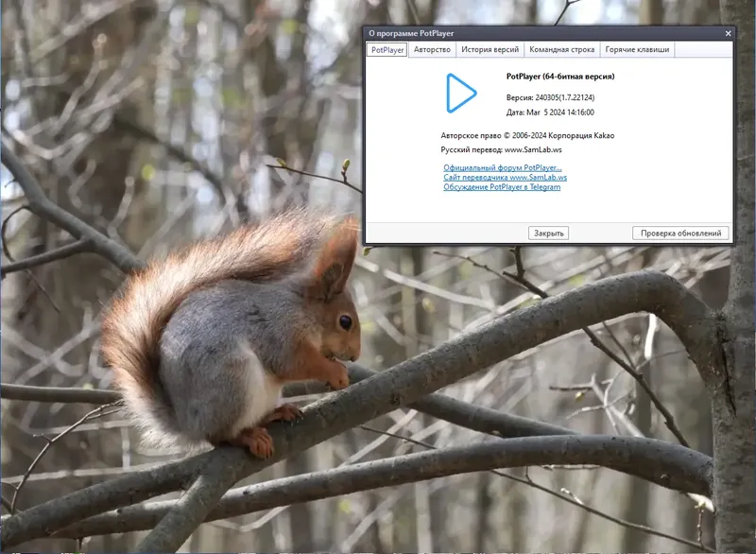Viewport: 756px width, 554px height.
Task: Go to the Горячие клавиши tab
Action: pos(637,49)
